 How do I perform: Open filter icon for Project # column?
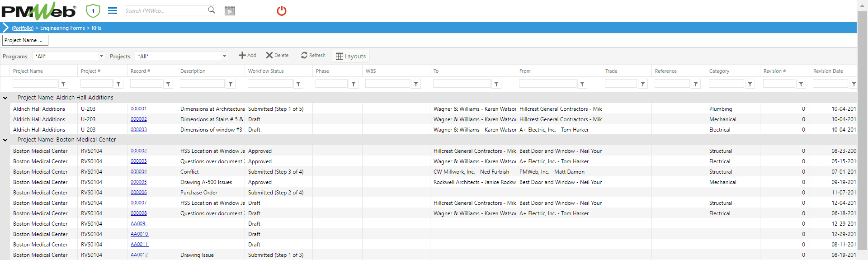click(x=118, y=84)
